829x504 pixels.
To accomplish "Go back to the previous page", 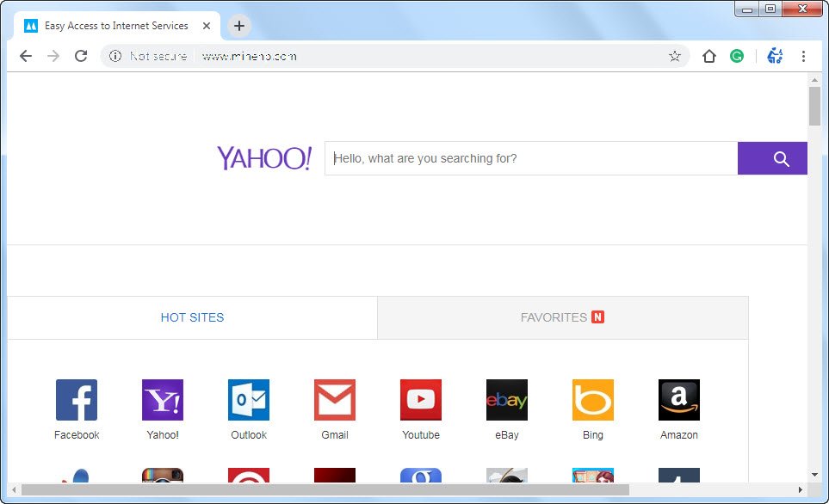I will tap(25, 56).
